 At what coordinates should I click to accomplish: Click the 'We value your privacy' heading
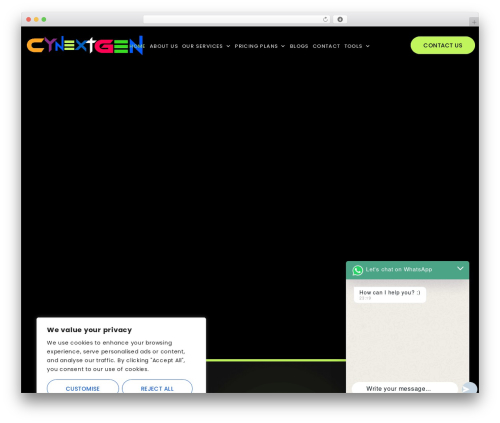pos(89,330)
